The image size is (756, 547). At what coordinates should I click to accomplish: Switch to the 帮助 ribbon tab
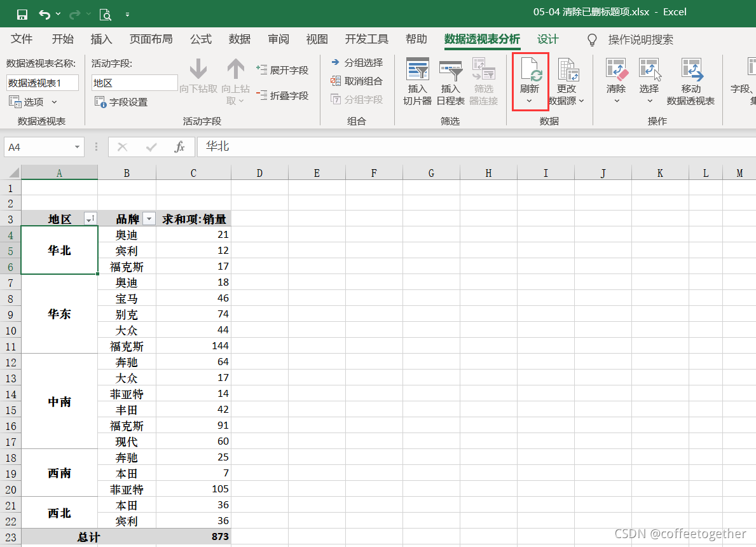coord(416,39)
